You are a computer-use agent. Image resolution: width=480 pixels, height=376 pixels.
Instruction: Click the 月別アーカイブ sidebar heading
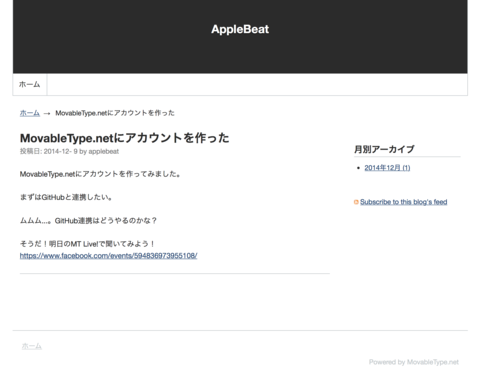point(384,149)
